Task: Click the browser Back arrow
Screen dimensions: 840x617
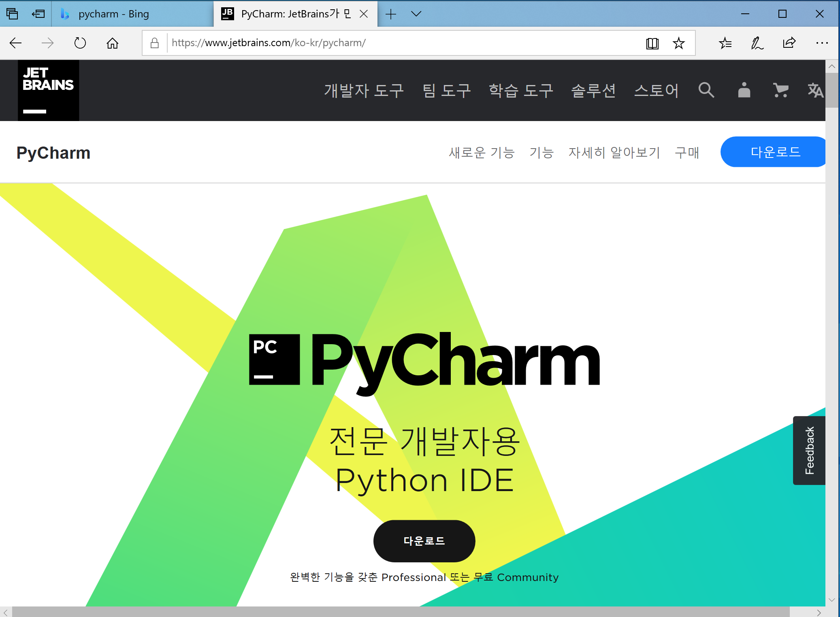Action: 15,43
